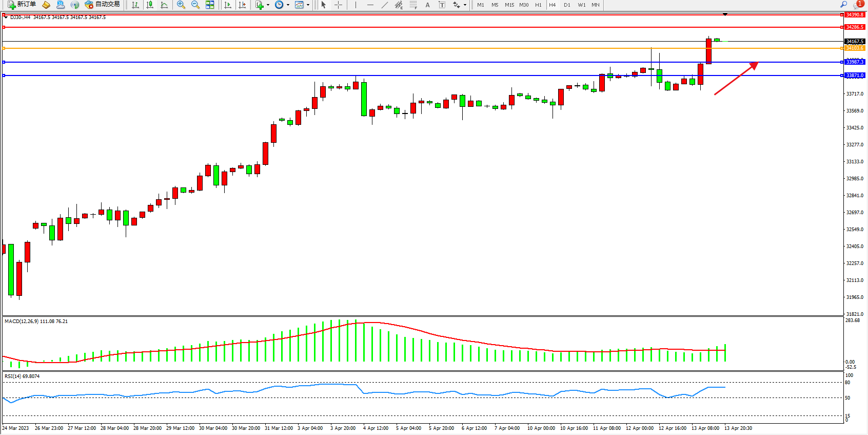The height and width of the screenshot is (435, 868).
Task: Switch chart to candlestick mode
Action: [x=150, y=5]
